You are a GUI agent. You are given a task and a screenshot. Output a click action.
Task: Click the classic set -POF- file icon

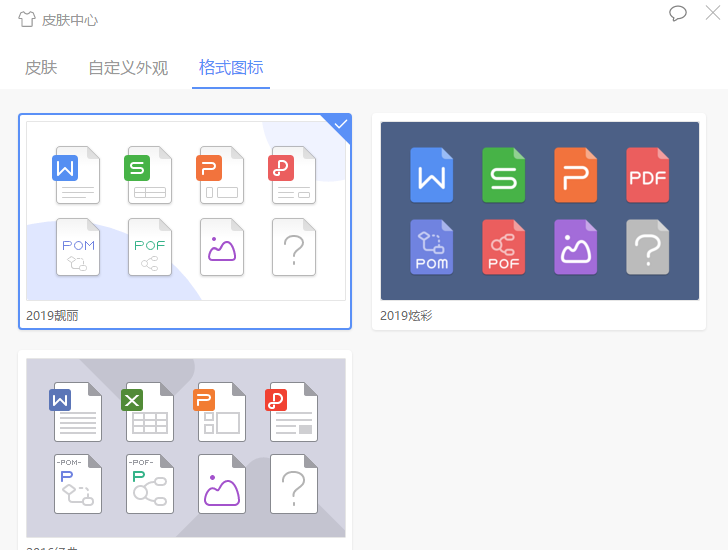tap(150, 484)
